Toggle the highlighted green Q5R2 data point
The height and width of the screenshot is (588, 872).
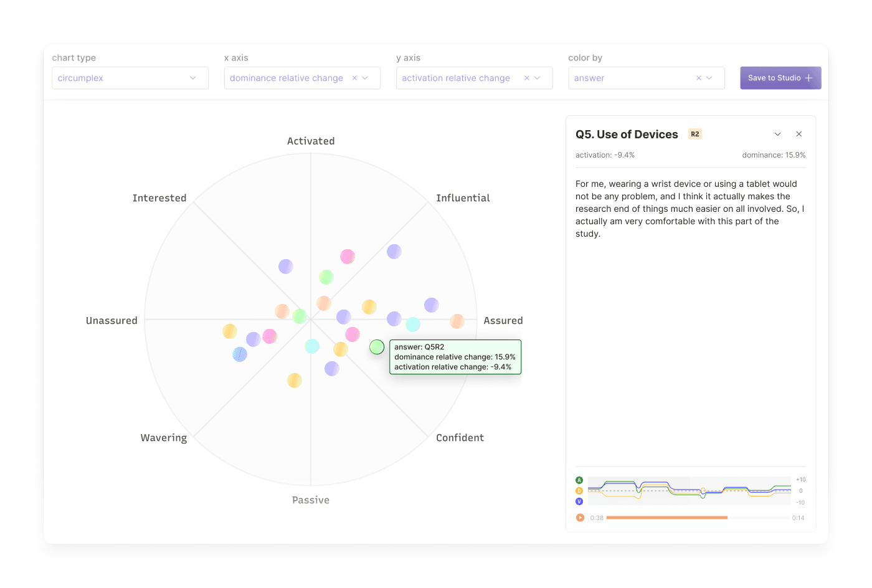pyautogui.click(x=376, y=347)
